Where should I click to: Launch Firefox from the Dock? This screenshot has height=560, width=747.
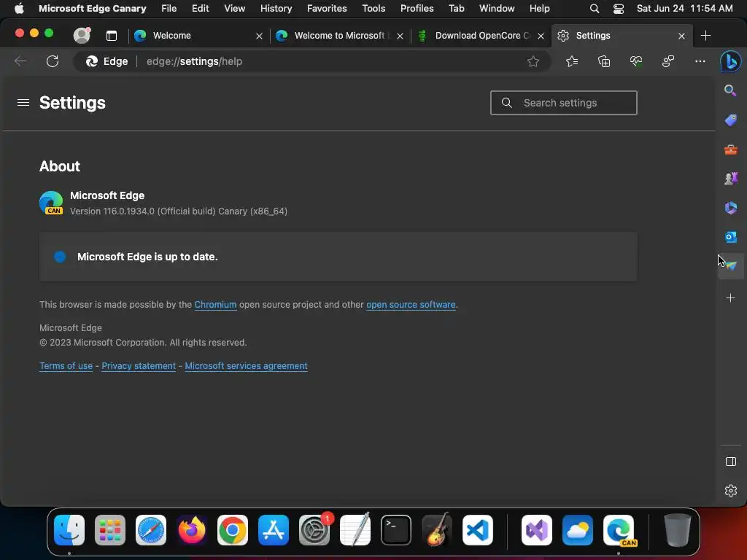click(192, 530)
